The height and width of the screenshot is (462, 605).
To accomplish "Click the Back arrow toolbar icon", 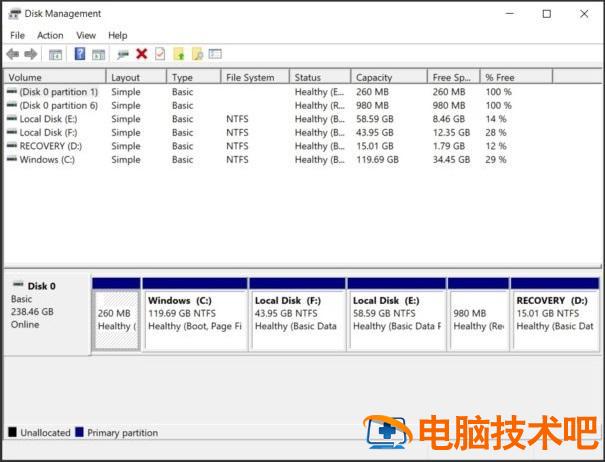I will pos(13,54).
